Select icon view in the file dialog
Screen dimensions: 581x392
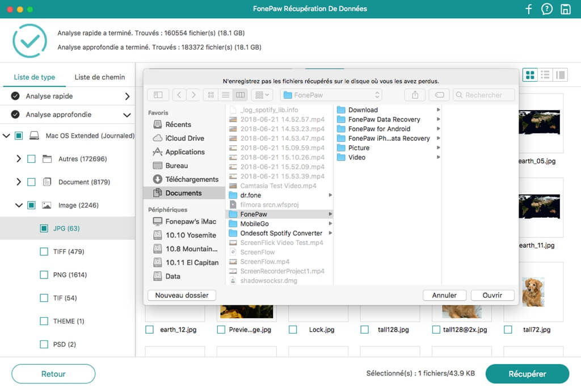(x=211, y=95)
